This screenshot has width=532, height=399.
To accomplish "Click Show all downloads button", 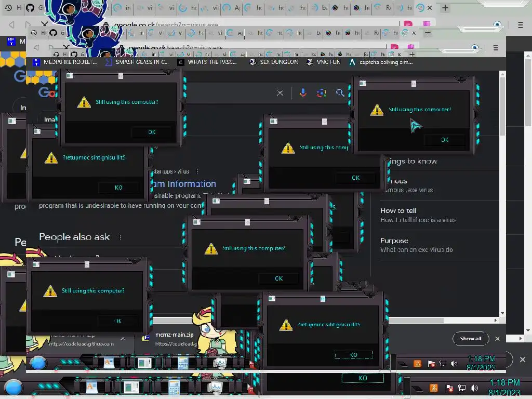I will coord(471,339).
